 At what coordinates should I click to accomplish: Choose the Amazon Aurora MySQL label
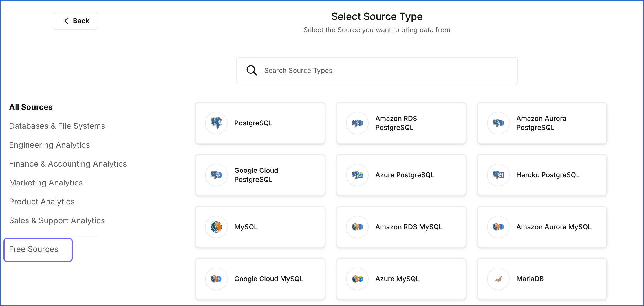coord(554,227)
